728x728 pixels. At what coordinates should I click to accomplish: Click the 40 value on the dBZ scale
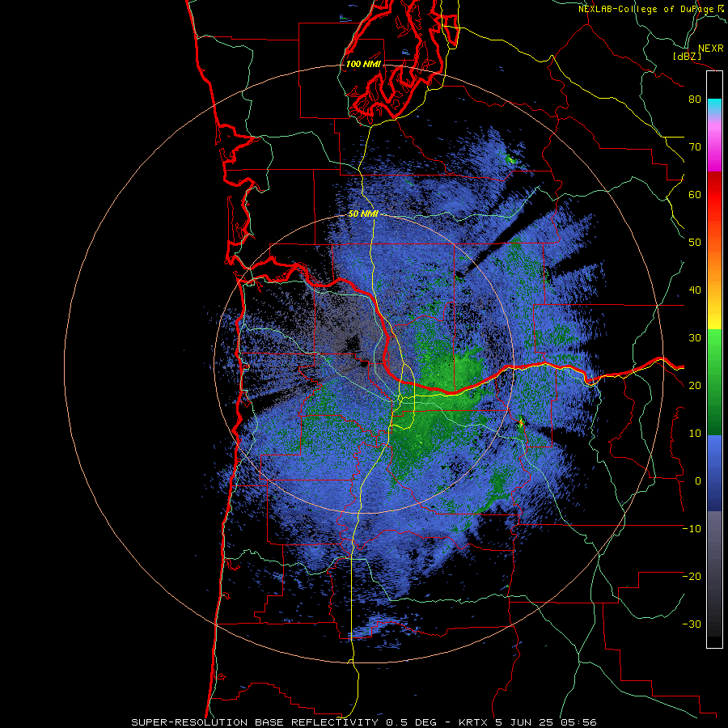click(695, 290)
